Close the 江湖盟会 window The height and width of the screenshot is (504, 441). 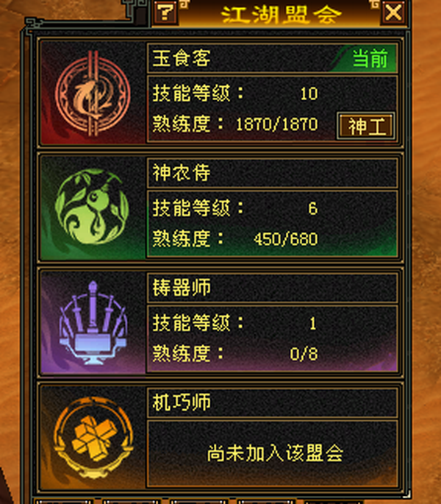[x=393, y=13]
